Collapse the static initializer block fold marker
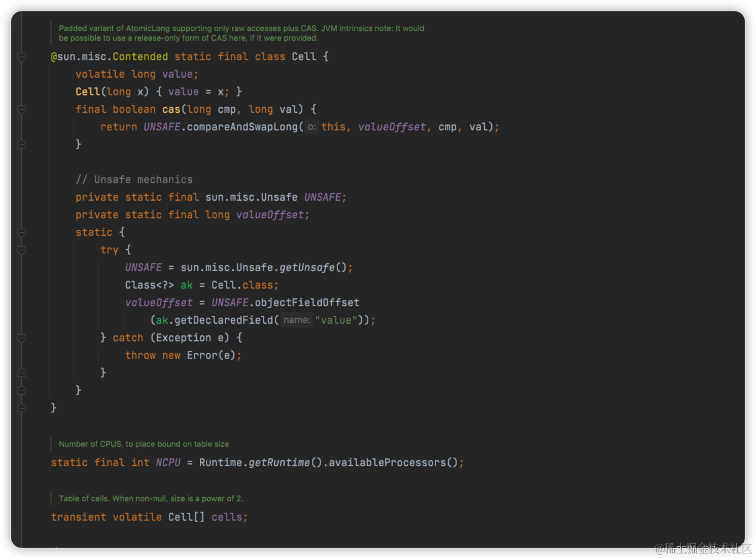The width and height of the screenshot is (756, 559). click(21, 233)
